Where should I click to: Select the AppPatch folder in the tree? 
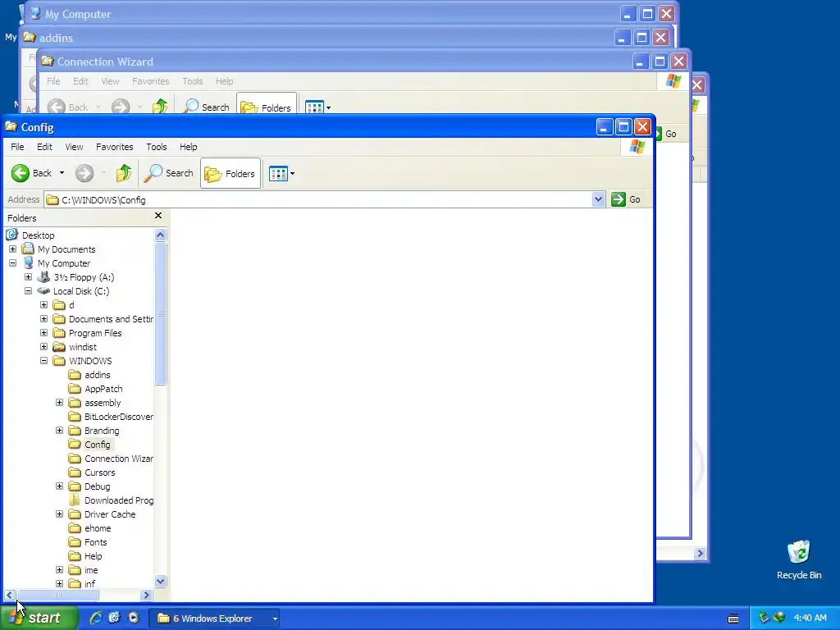click(103, 389)
